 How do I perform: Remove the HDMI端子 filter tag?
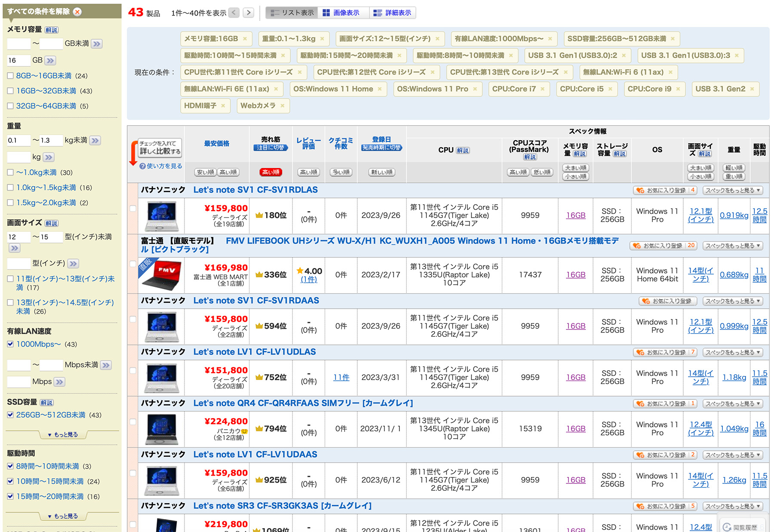point(223,106)
